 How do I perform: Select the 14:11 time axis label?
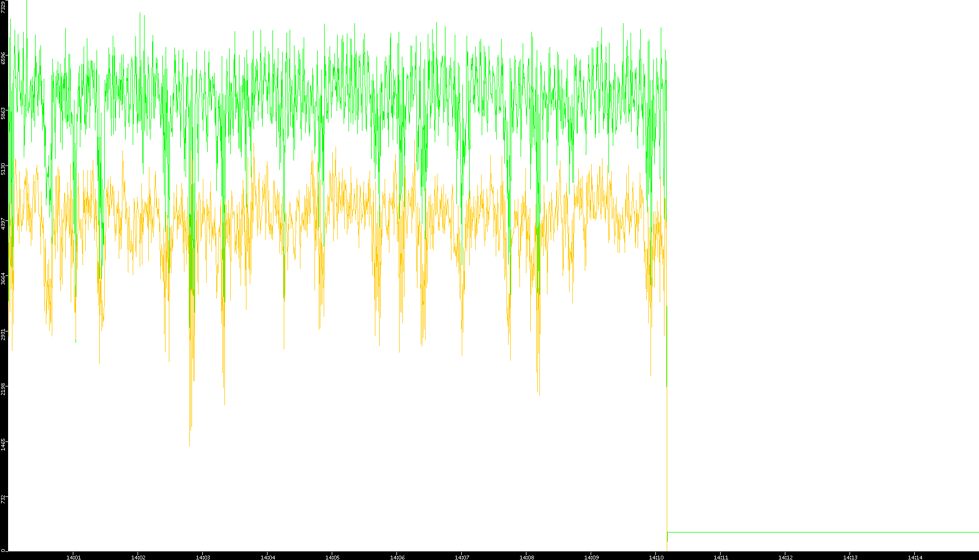point(721,557)
